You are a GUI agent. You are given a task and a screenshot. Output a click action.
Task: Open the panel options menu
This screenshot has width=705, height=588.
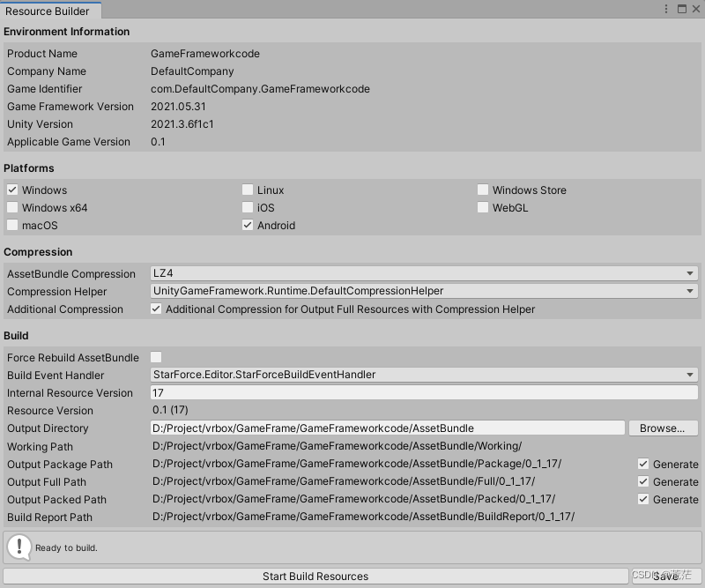tap(667, 8)
